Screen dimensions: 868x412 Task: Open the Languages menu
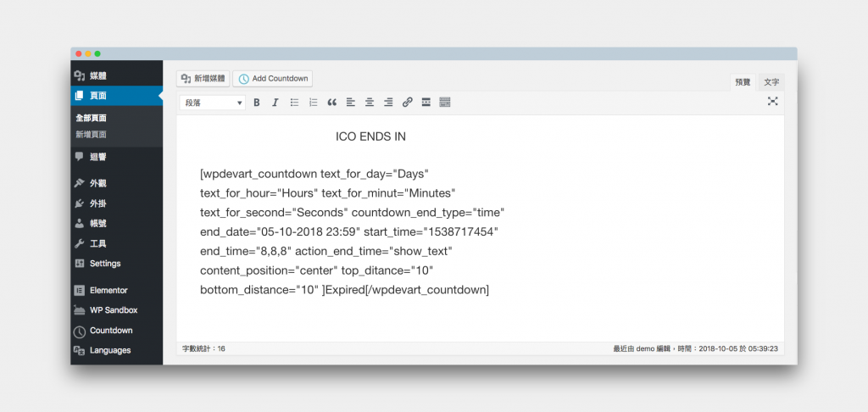117,350
